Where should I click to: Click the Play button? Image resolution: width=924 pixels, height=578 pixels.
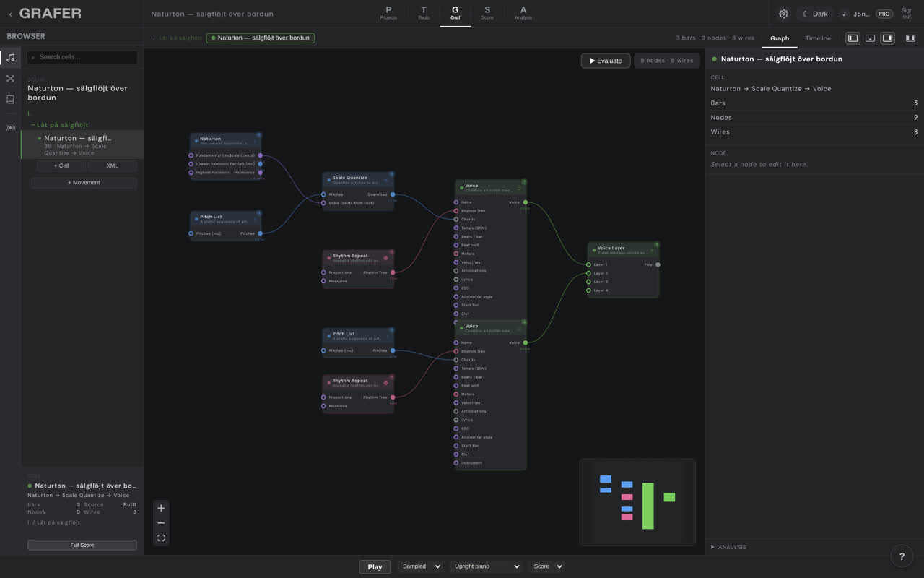(375, 566)
